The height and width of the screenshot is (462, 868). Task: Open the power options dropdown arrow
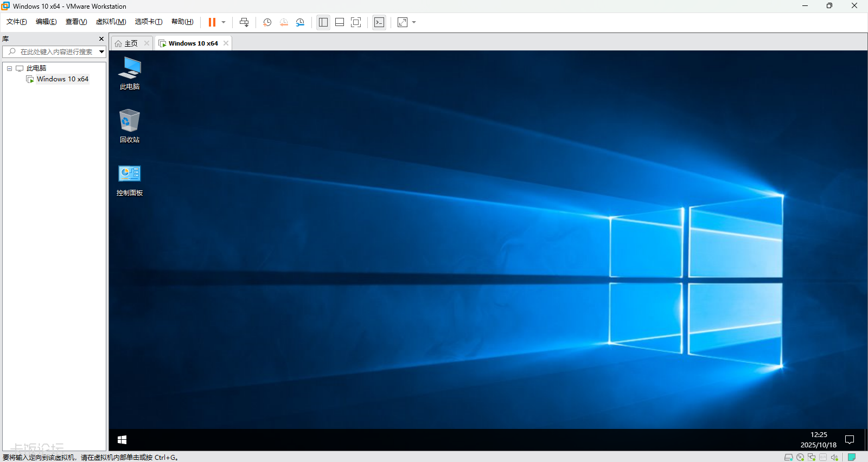(224, 22)
